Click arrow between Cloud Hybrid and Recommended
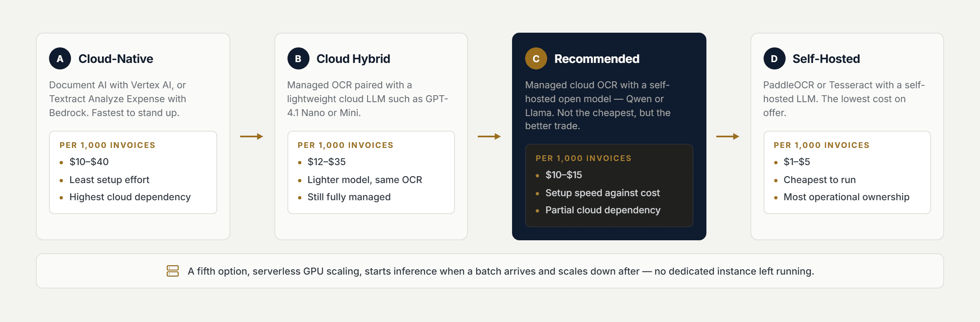Screen dimensions: 980x322 click(x=489, y=136)
